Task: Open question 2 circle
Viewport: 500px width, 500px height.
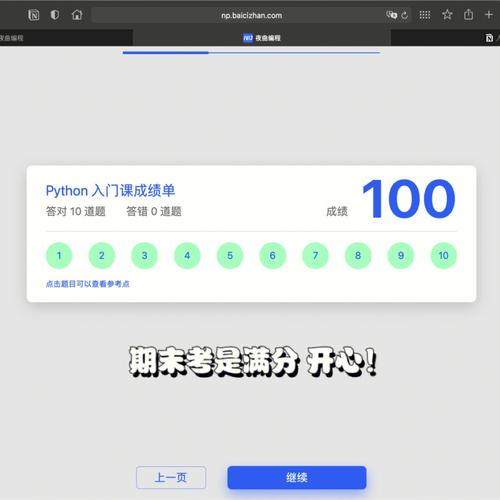Action: [102, 256]
